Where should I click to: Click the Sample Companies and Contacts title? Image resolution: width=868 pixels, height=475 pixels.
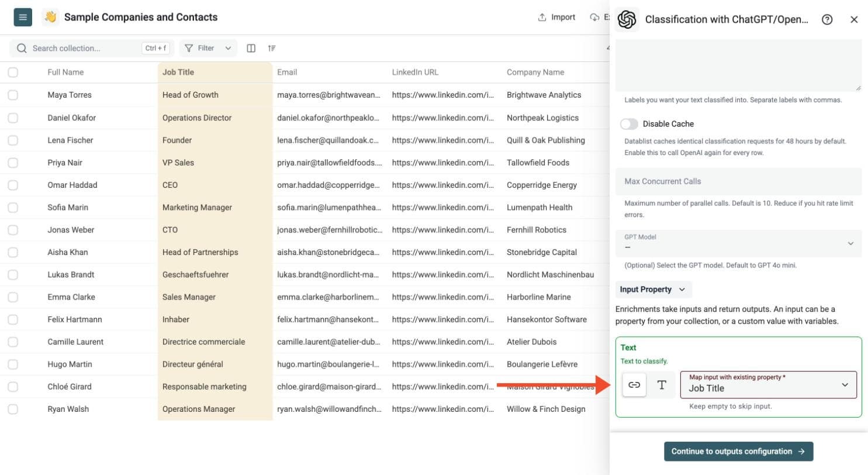tap(141, 18)
